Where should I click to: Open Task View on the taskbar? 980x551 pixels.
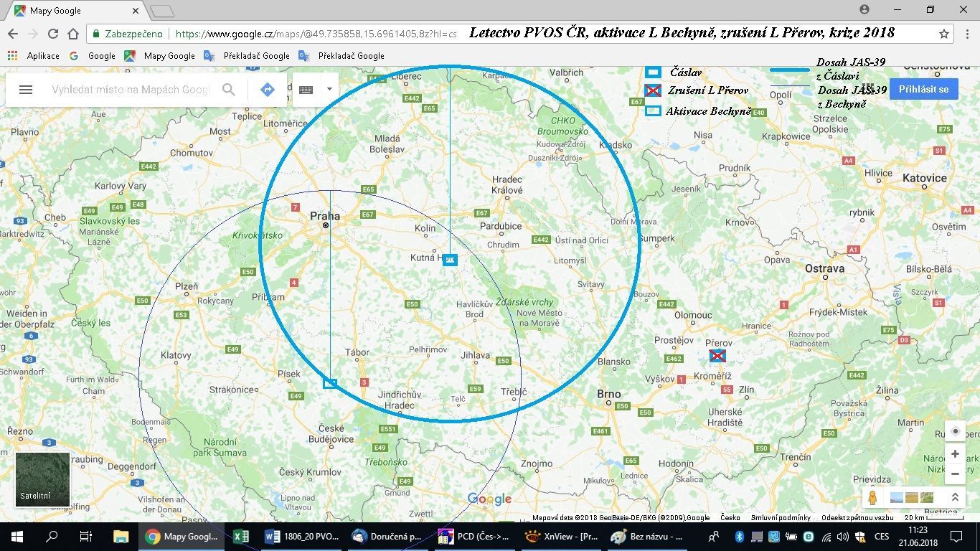coord(85,536)
